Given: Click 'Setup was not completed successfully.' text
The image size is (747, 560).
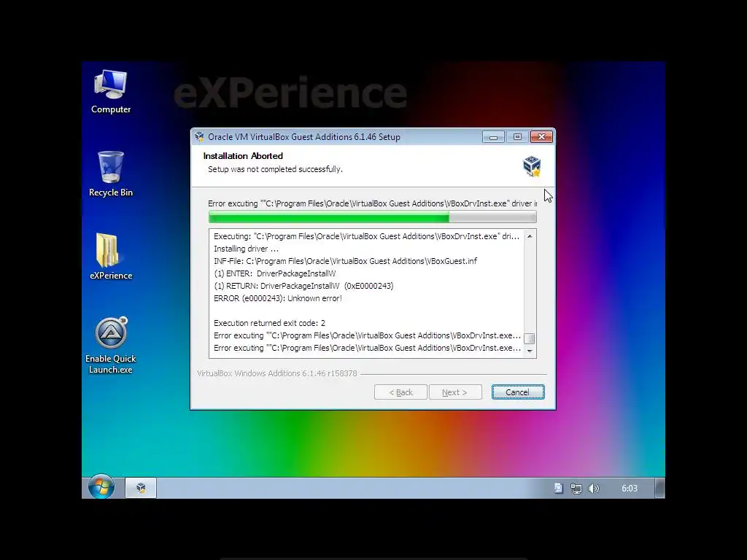Looking at the screenshot, I should pos(275,169).
